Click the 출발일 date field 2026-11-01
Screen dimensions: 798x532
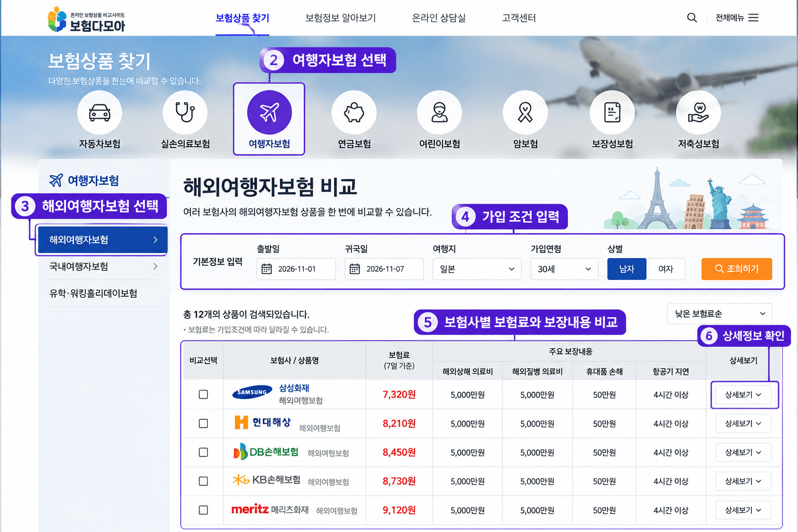pos(296,269)
